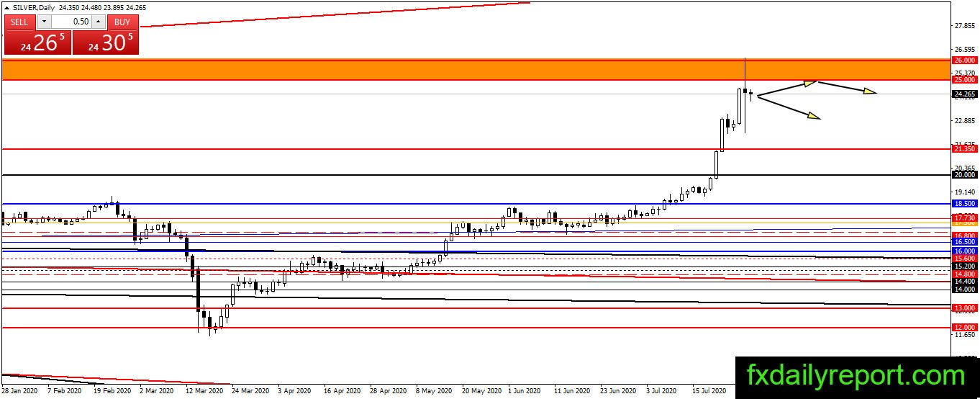980x399 pixels.
Task: Click the SELL button
Action: pyautogui.click(x=19, y=22)
